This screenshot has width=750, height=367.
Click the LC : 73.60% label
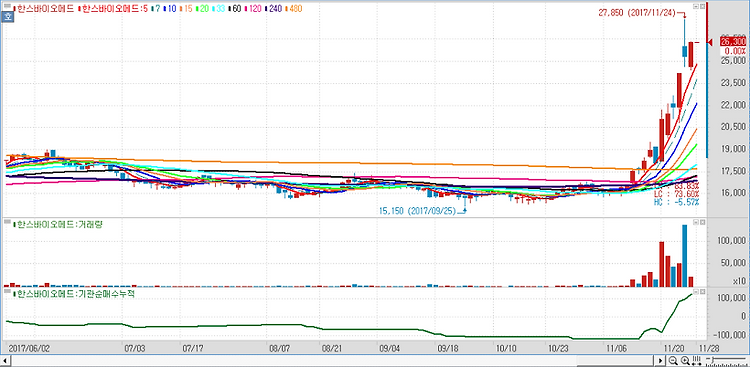676,195
